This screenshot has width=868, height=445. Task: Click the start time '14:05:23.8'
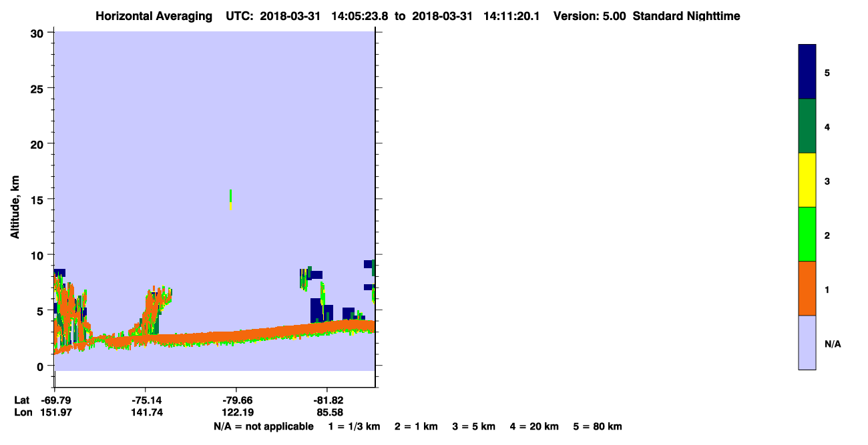361,16
